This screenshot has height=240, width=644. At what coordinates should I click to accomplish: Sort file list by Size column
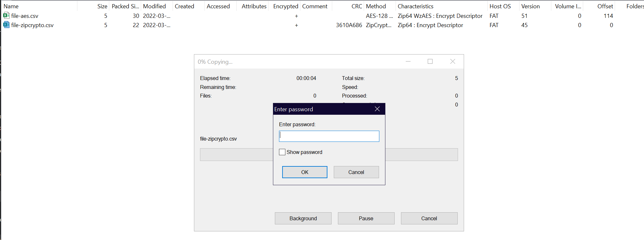tap(102, 6)
